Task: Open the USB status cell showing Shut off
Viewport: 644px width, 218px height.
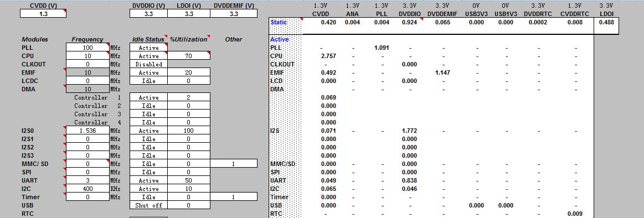Action: (x=148, y=205)
